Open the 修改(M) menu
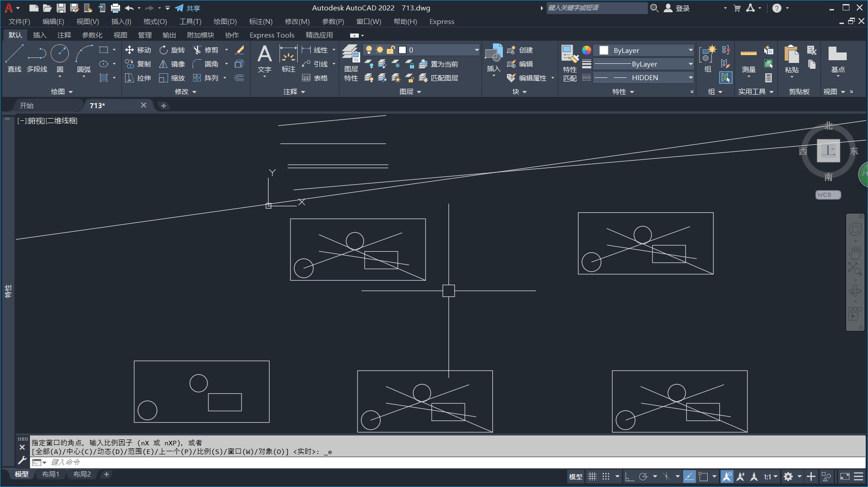The width and height of the screenshot is (868, 487). (297, 21)
